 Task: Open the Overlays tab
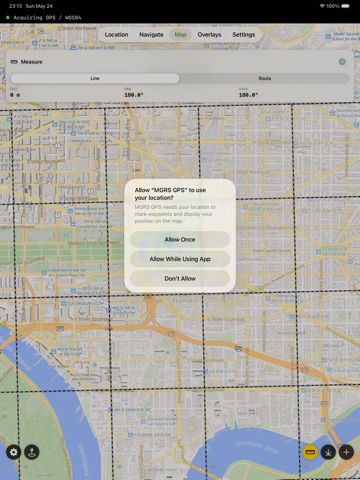coord(209,35)
